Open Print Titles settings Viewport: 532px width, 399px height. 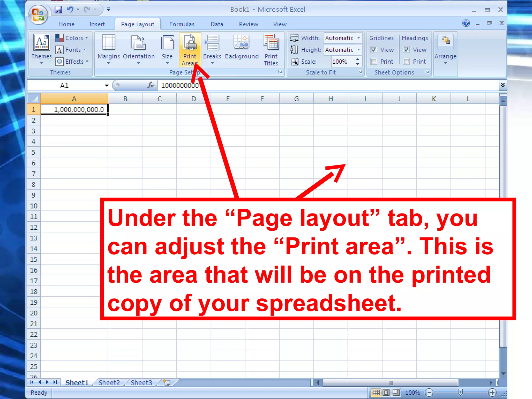[271, 50]
